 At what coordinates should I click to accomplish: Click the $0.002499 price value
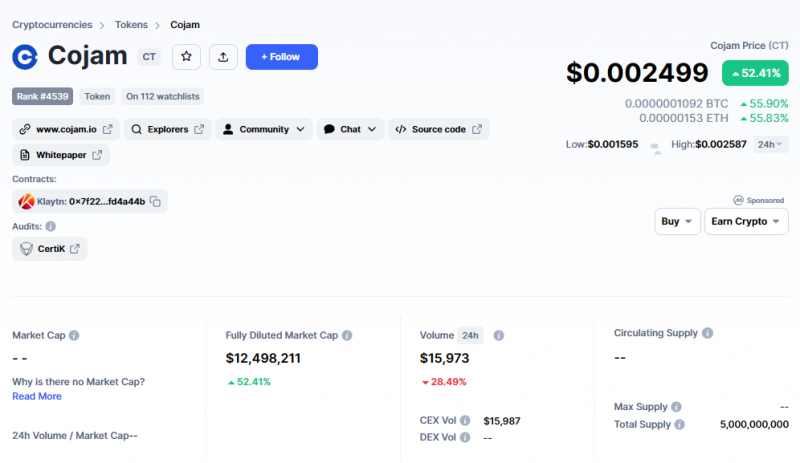point(637,72)
